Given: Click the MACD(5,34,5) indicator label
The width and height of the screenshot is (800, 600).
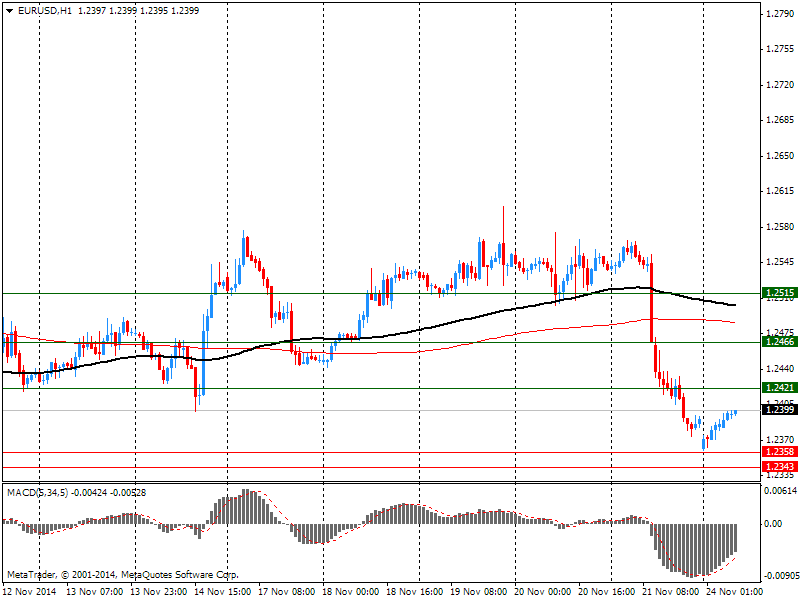Looking at the screenshot, I should (x=37, y=493).
